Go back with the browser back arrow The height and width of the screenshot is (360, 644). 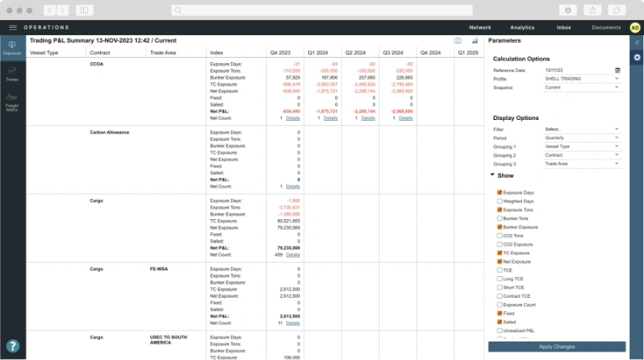click(50, 10)
